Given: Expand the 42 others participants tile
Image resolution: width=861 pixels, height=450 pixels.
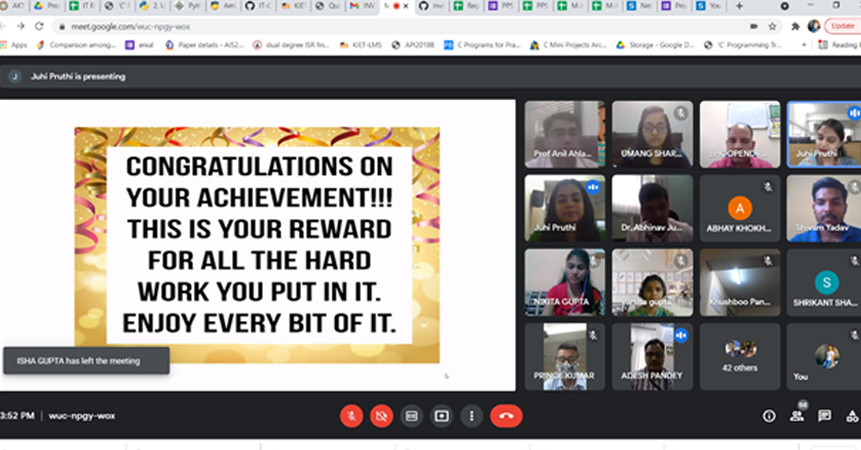Looking at the screenshot, I should (740, 356).
